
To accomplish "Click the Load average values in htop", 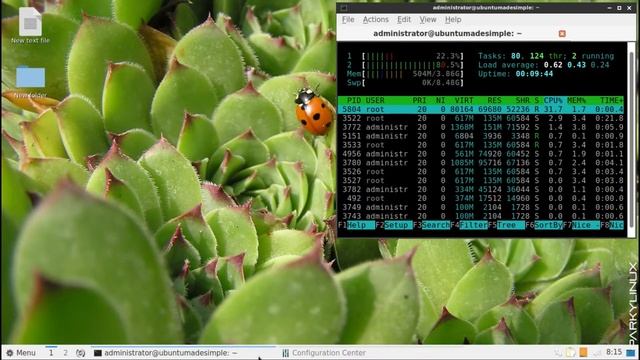I will click(576, 65).
